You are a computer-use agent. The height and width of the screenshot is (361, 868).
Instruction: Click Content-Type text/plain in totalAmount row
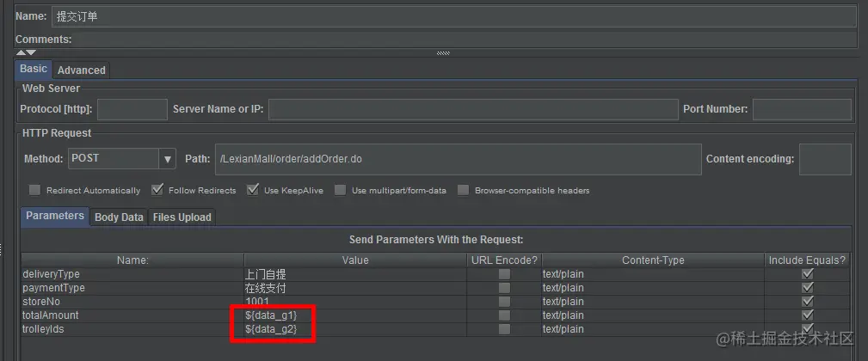pyautogui.click(x=653, y=315)
